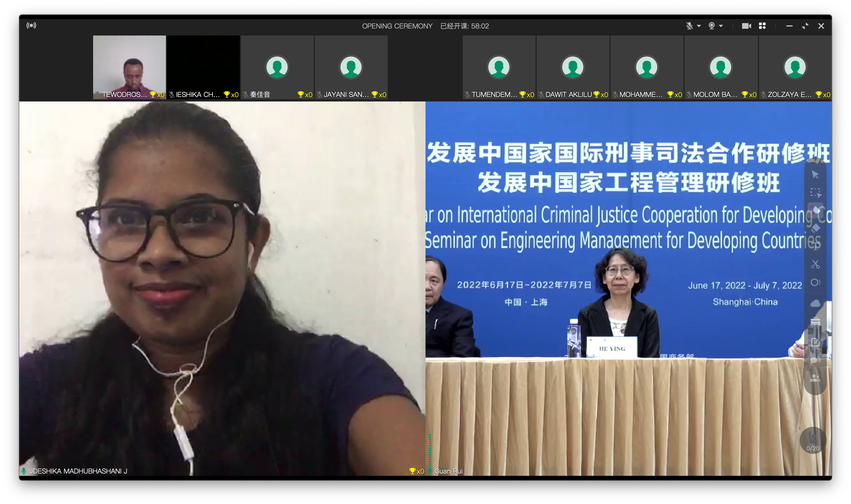The height and width of the screenshot is (504, 851).
Task: Toggle the video camera recording icon
Action: tap(746, 26)
